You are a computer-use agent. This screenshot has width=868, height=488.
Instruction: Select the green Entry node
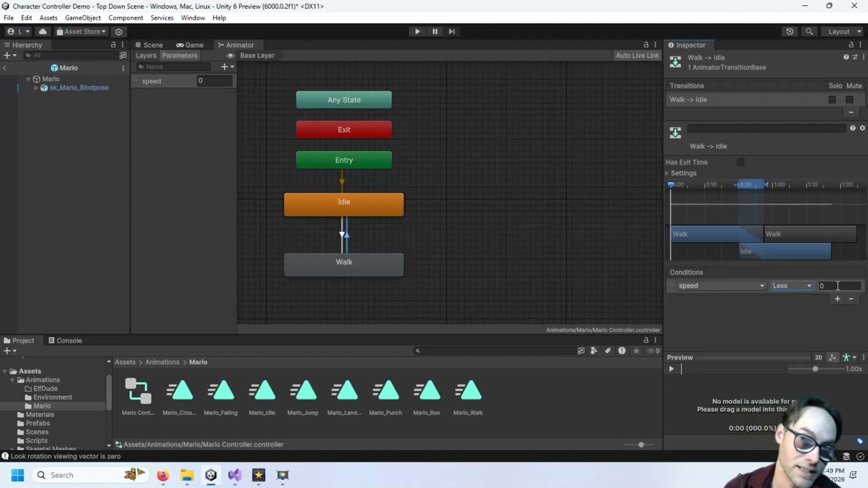click(x=344, y=160)
